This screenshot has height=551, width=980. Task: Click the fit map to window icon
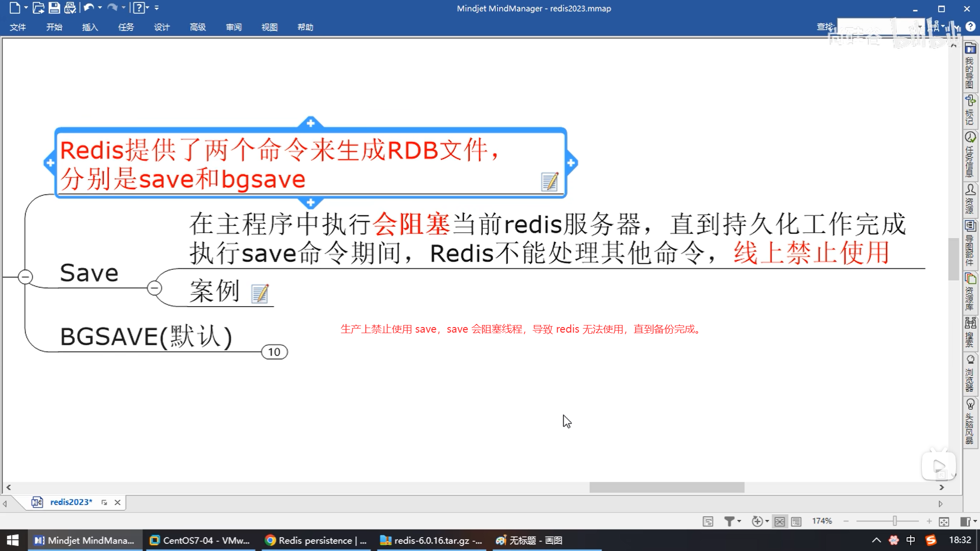coord(944,521)
